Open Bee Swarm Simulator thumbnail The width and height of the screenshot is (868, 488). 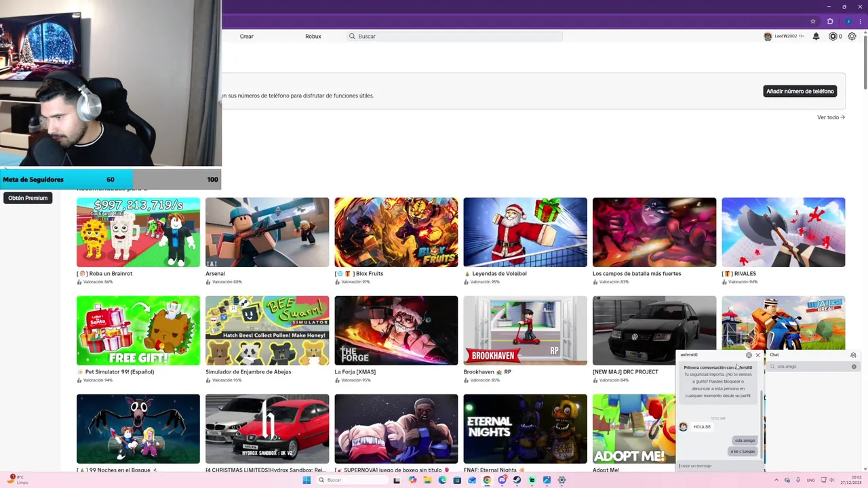[267, 331]
